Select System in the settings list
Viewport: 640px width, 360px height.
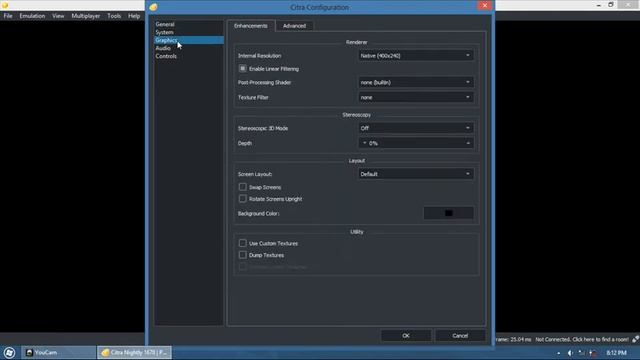click(189, 32)
